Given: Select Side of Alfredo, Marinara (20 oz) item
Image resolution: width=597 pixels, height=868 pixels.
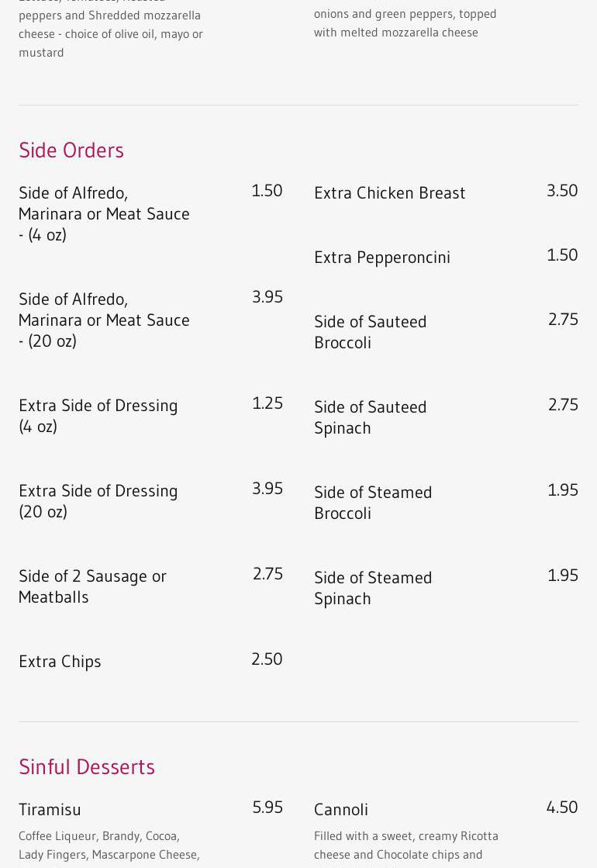Looking at the screenshot, I should pos(104,320).
